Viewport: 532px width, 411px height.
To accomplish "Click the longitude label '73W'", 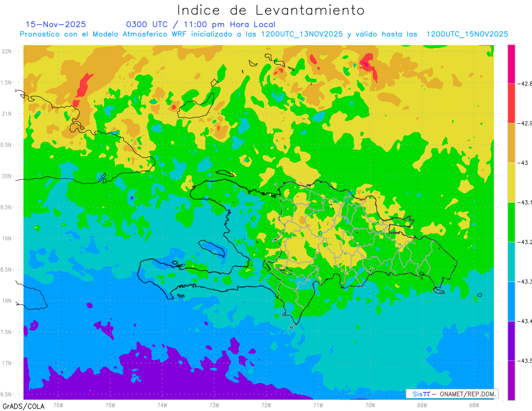I will (214, 404).
